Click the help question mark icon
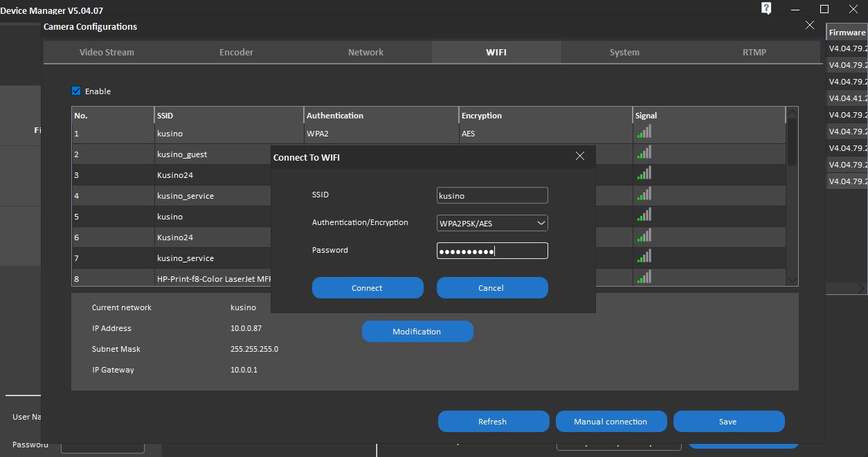The image size is (868, 457). 766,8
